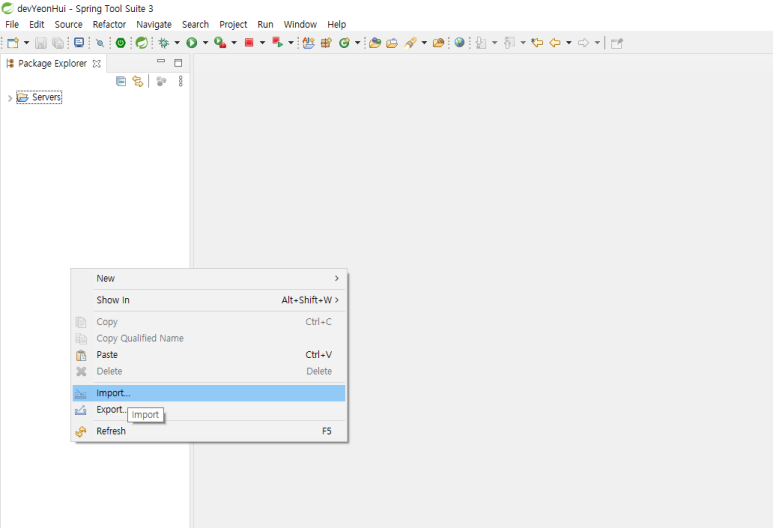Toggle Link with Editor in Package Explorer
This screenshot has width=773, height=528.
click(138, 81)
